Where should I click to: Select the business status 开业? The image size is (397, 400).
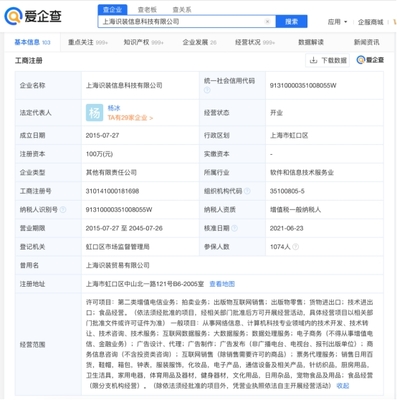click(276, 113)
